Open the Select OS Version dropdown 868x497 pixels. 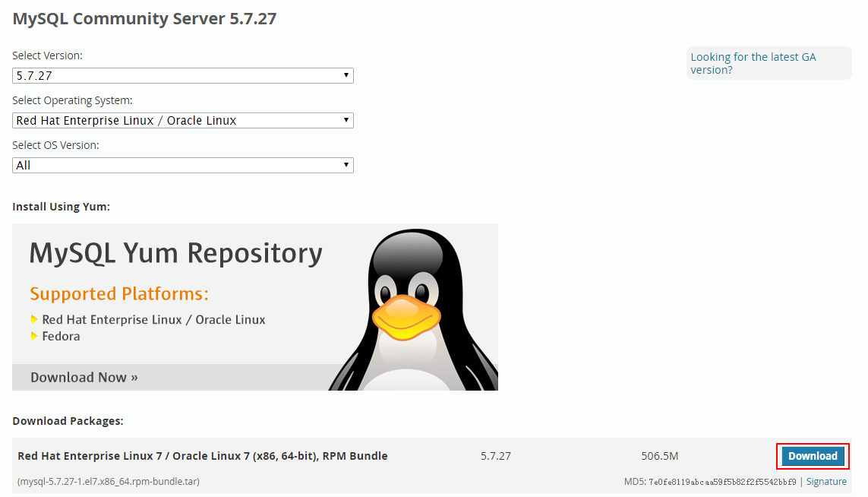183,166
